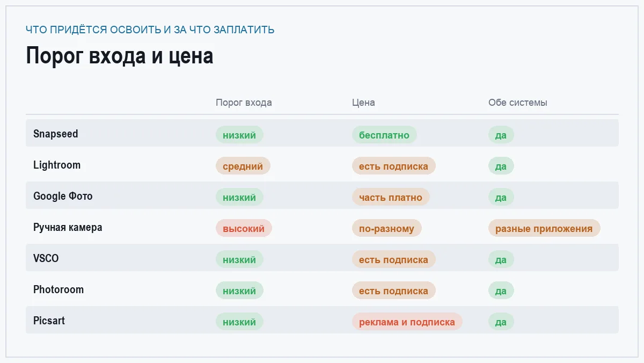Click 'низкий' badge in Google Фото row

tap(239, 197)
